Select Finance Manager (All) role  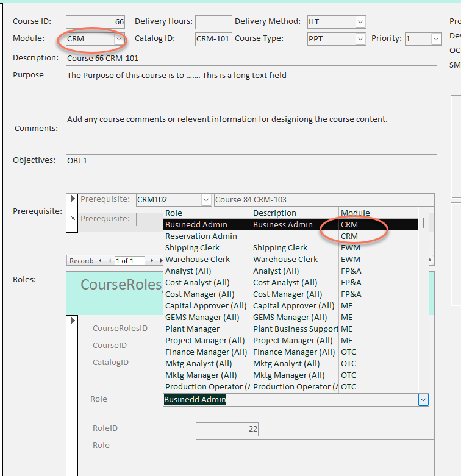(x=291, y=352)
